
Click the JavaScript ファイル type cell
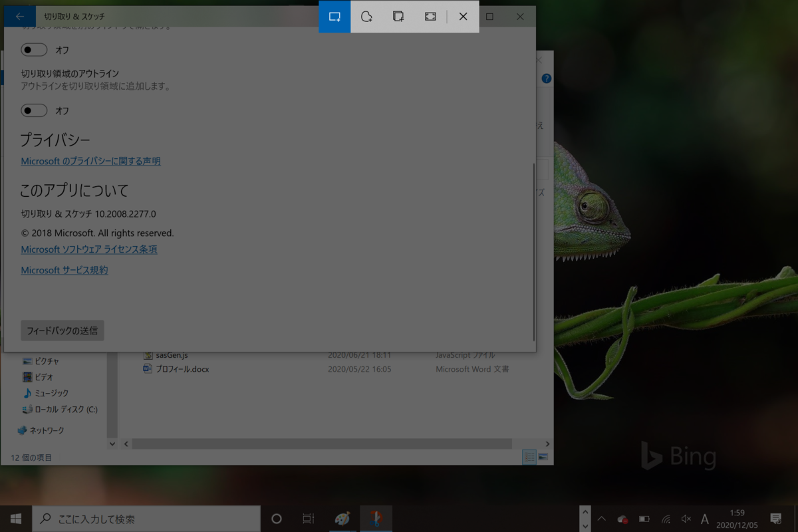(x=465, y=355)
